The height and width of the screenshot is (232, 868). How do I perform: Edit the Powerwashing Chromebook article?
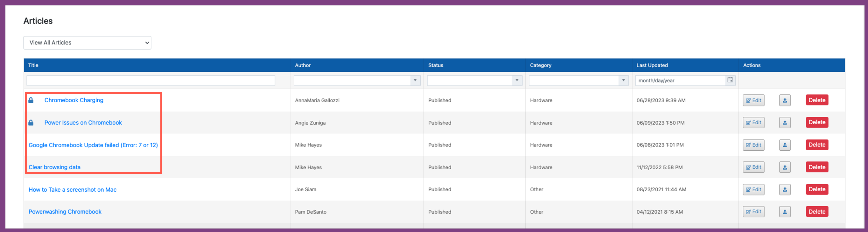coord(753,212)
